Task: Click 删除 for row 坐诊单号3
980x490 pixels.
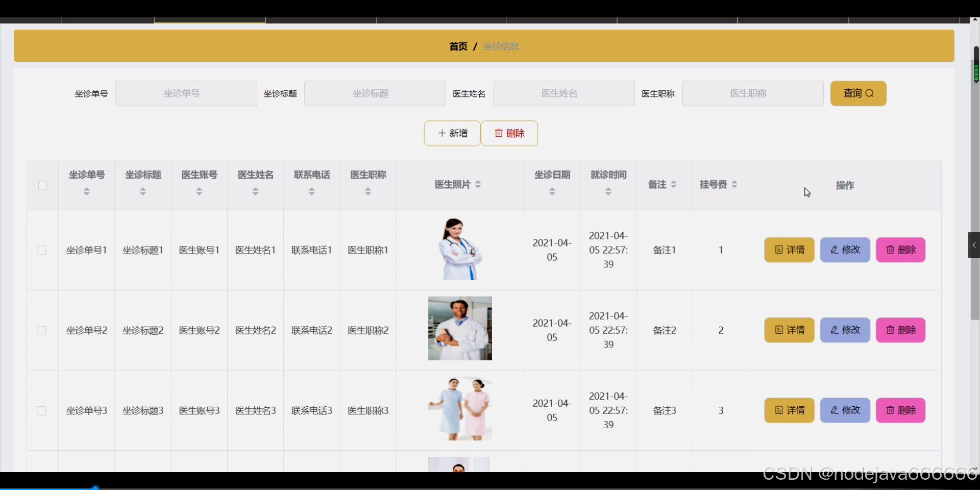Action: click(900, 410)
